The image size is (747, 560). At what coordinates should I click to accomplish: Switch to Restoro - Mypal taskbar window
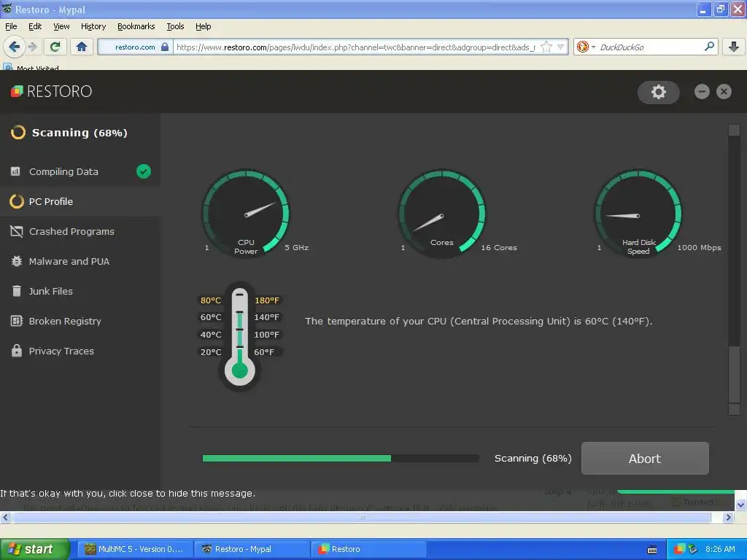coord(252,549)
